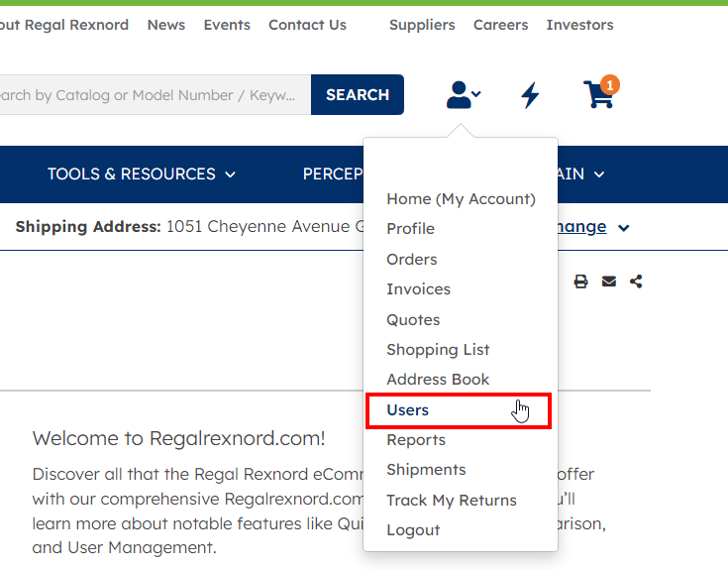
Task: Open the News link
Action: pos(166,25)
